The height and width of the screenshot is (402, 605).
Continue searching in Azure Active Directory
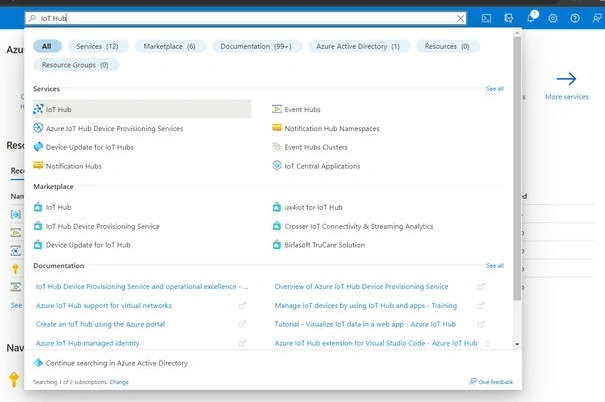click(x=111, y=363)
